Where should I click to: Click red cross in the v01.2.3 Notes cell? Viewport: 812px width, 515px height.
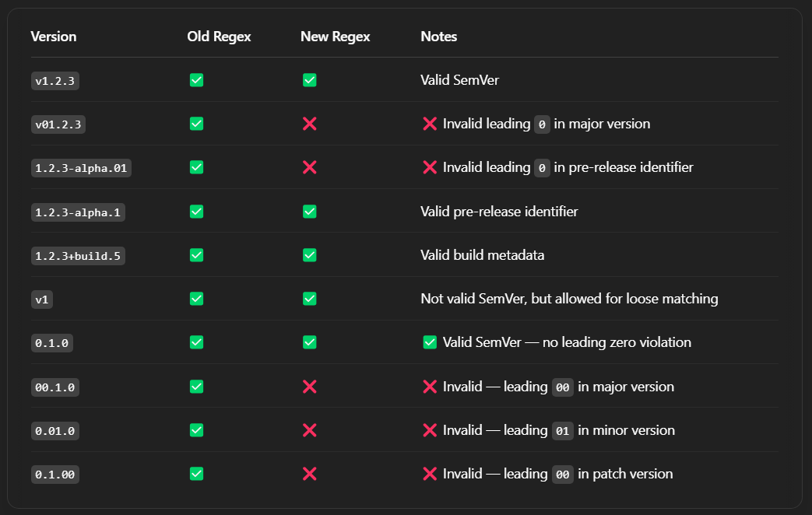pos(430,124)
